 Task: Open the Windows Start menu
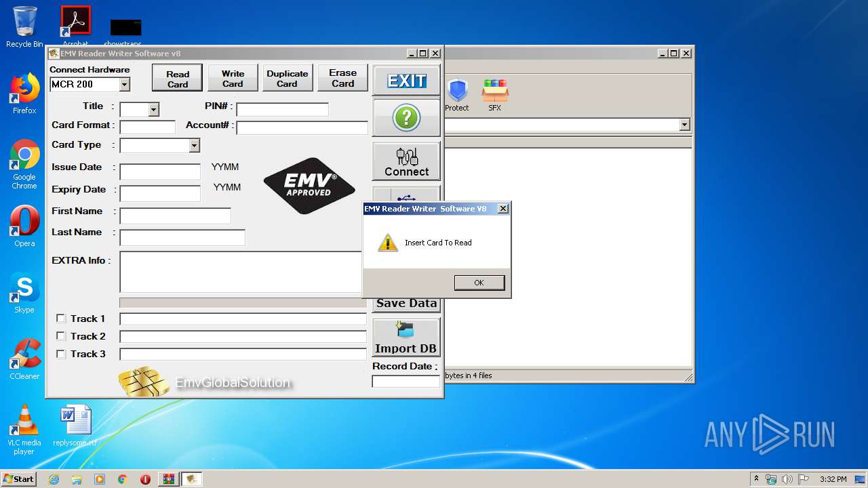(x=18, y=479)
